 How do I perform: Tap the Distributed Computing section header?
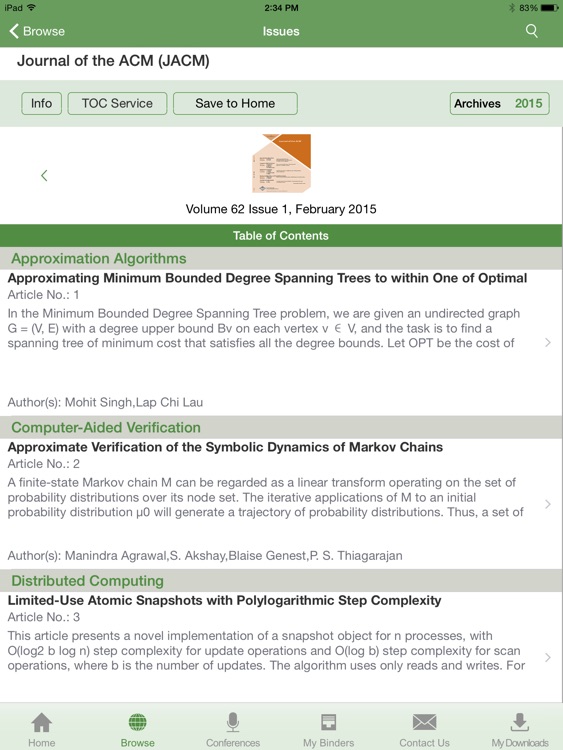[x=281, y=581]
